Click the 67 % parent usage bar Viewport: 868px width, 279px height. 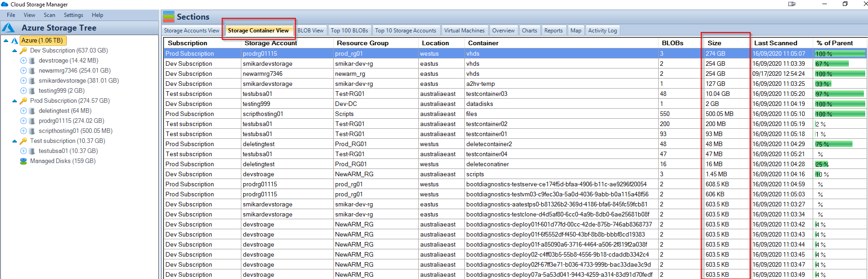pos(832,64)
